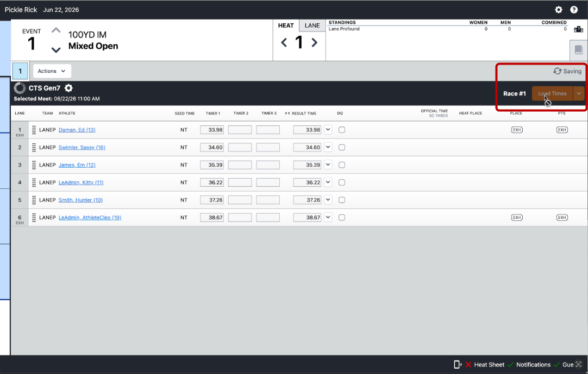The width and height of the screenshot is (588, 374).
Task: Switch to the HEAT tab
Action: tap(286, 26)
